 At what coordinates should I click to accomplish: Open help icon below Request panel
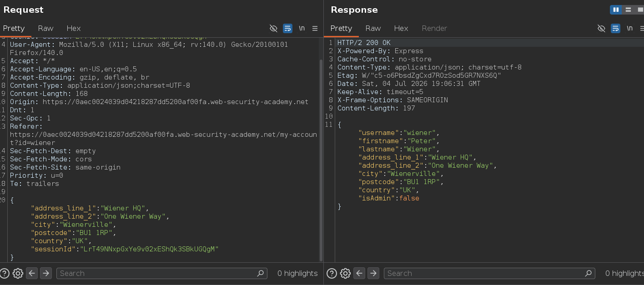(5, 273)
